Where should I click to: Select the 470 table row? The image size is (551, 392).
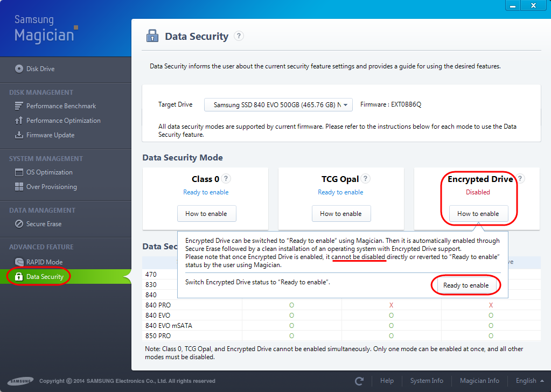pos(160,274)
